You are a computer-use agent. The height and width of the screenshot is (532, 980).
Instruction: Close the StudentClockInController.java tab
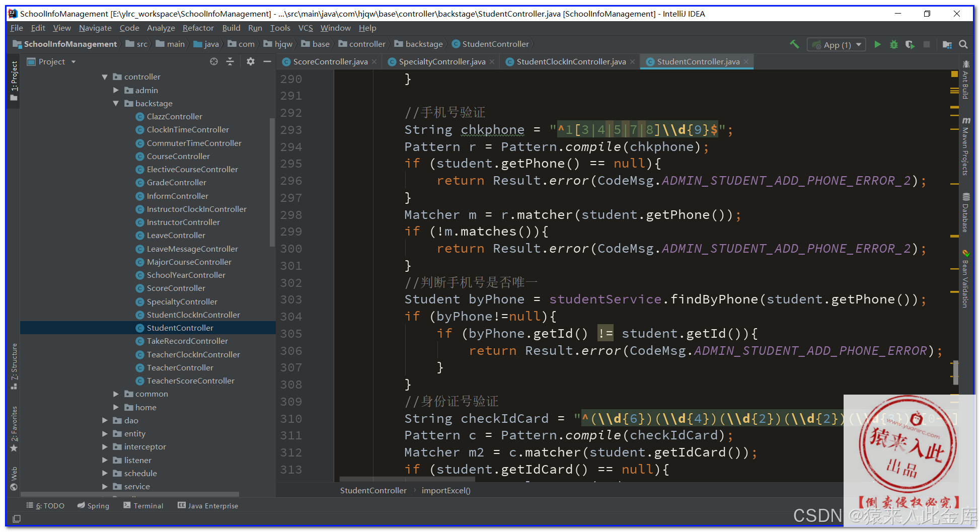pyautogui.click(x=633, y=62)
